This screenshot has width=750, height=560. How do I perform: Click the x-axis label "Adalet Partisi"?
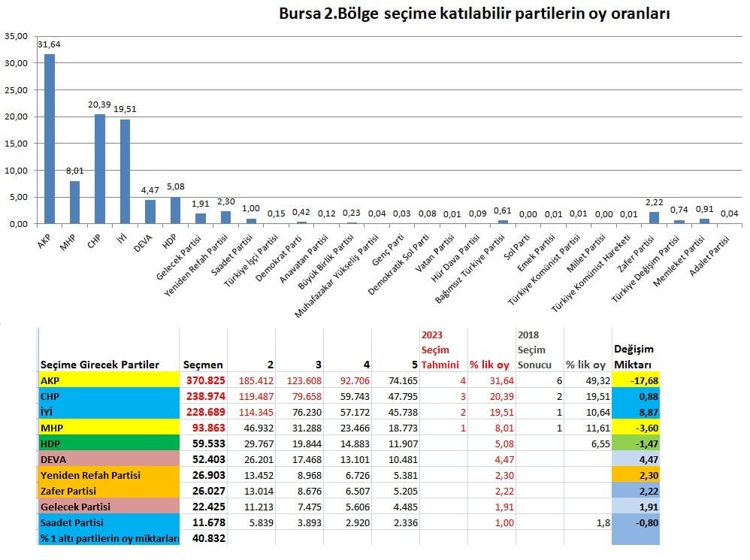709,256
